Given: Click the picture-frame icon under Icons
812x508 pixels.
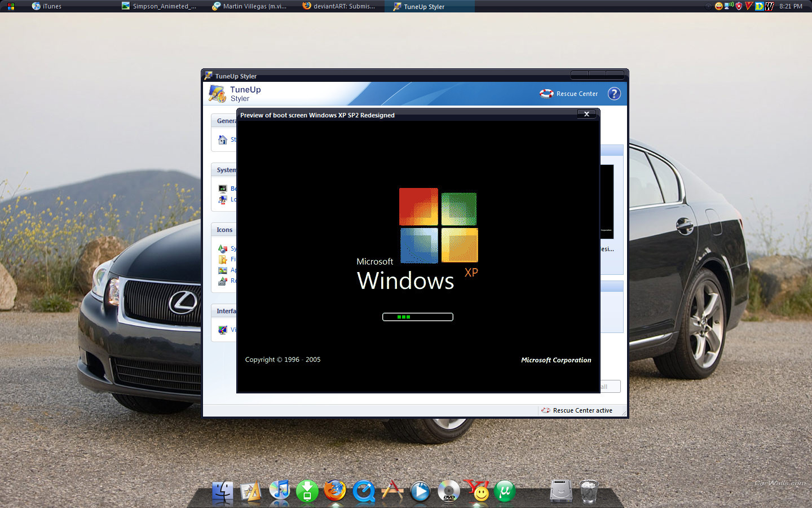Looking at the screenshot, I should coord(223,270).
